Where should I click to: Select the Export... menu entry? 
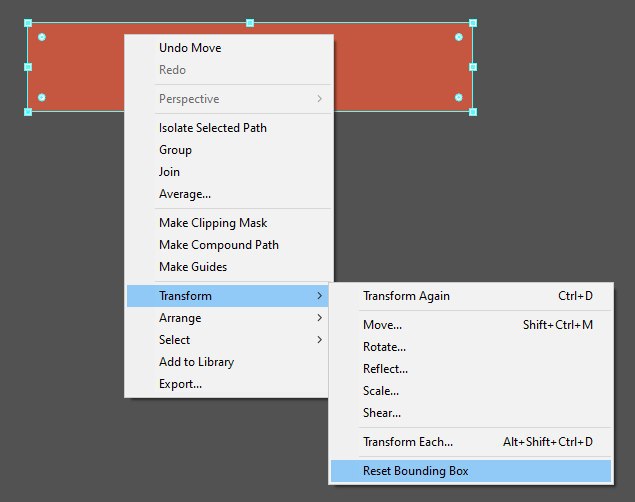[228, 384]
